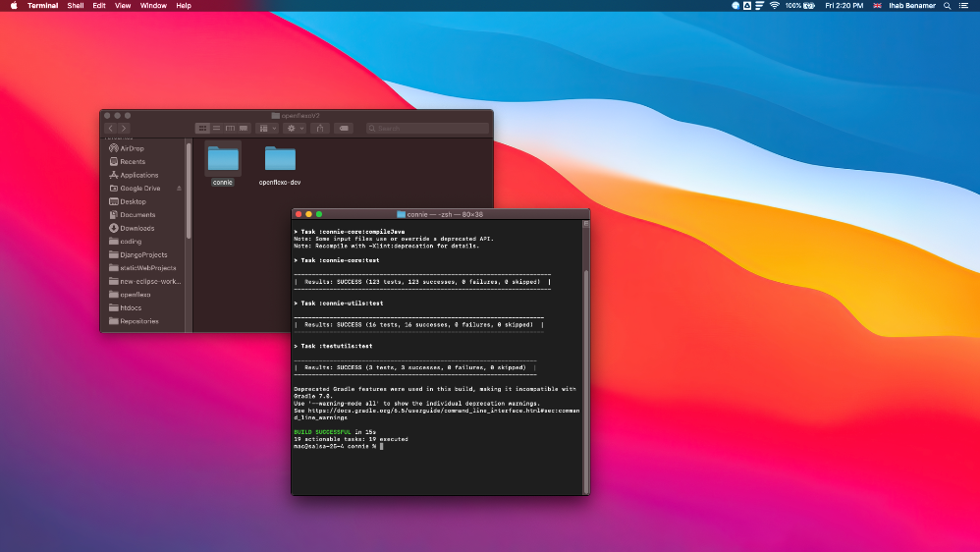This screenshot has height=552, width=980.
Task: Minimize the Terminal window
Action: (308, 214)
